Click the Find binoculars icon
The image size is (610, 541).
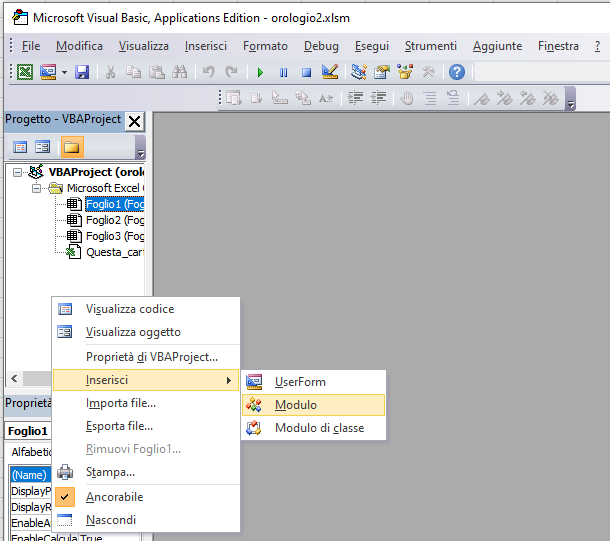[x=179, y=72]
